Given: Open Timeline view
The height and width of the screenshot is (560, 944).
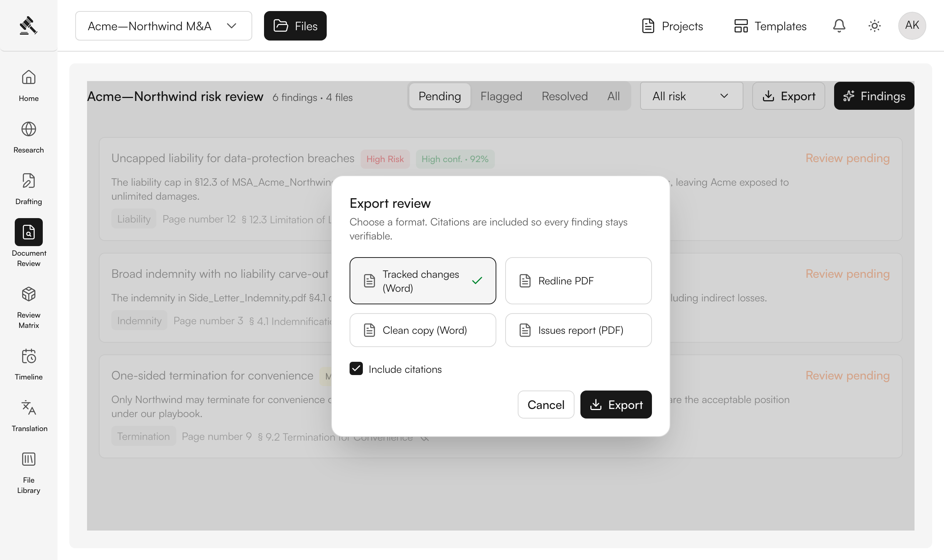Looking at the screenshot, I should [29, 364].
